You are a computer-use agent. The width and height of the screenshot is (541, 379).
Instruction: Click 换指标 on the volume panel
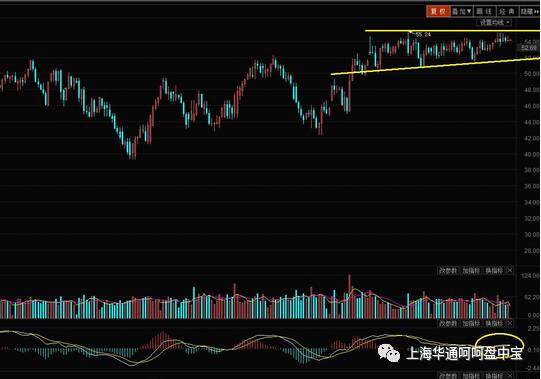tap(494, 271)
